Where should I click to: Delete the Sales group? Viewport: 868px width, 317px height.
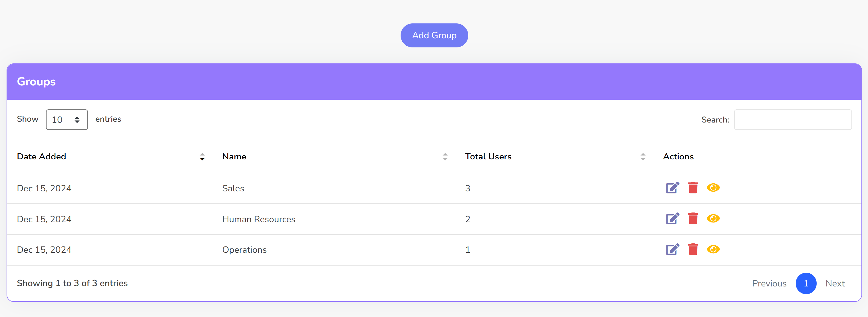click(x=693, y=188)
